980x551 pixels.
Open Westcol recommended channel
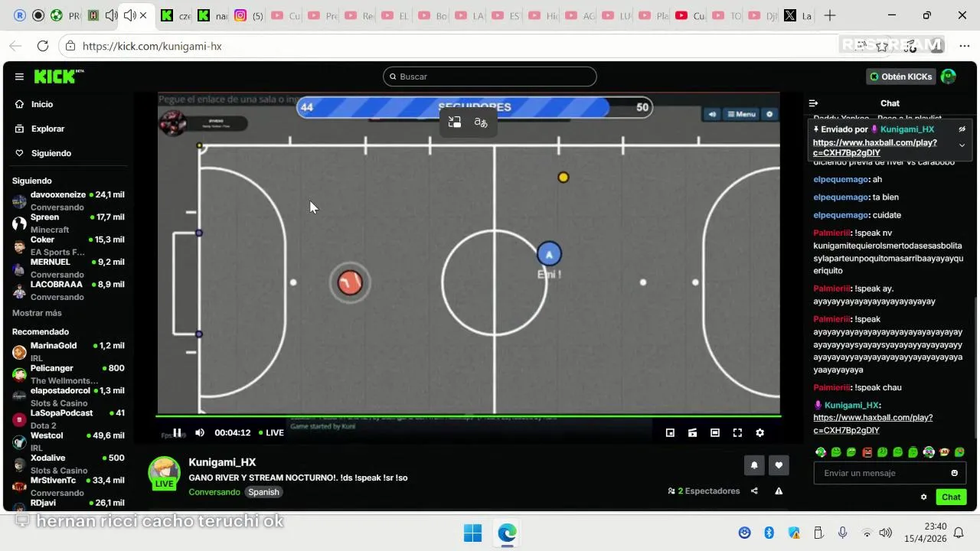click(69, 442)
